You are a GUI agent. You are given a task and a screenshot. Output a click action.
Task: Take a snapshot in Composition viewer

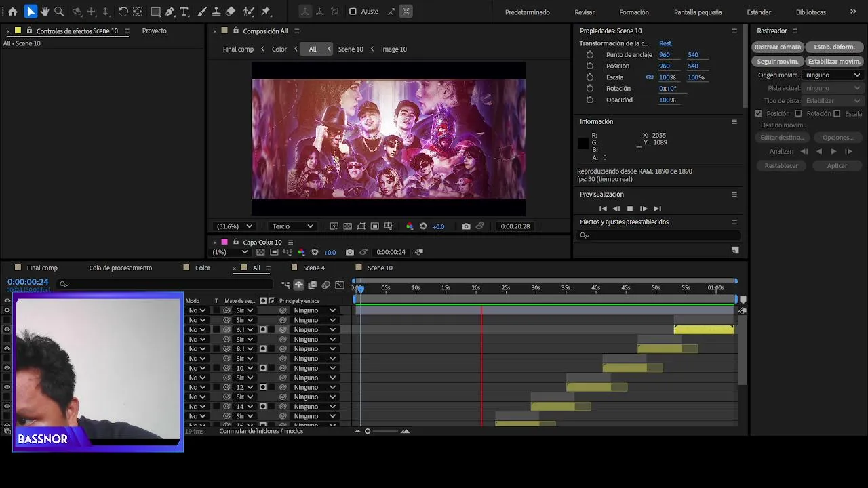click(466, 226)
